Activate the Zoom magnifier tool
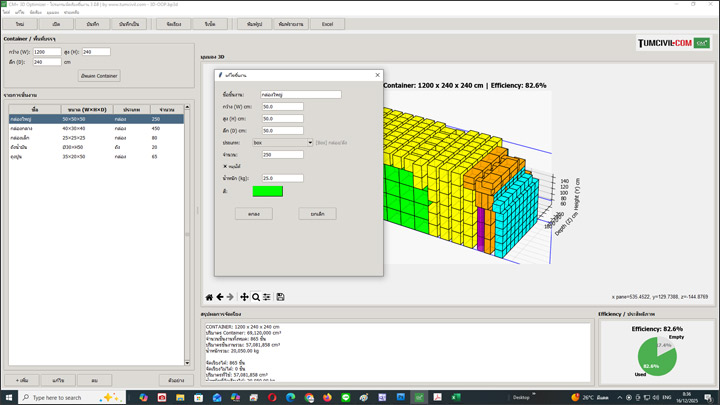Screen dimensions: 720x405 [x=256, y=297]
